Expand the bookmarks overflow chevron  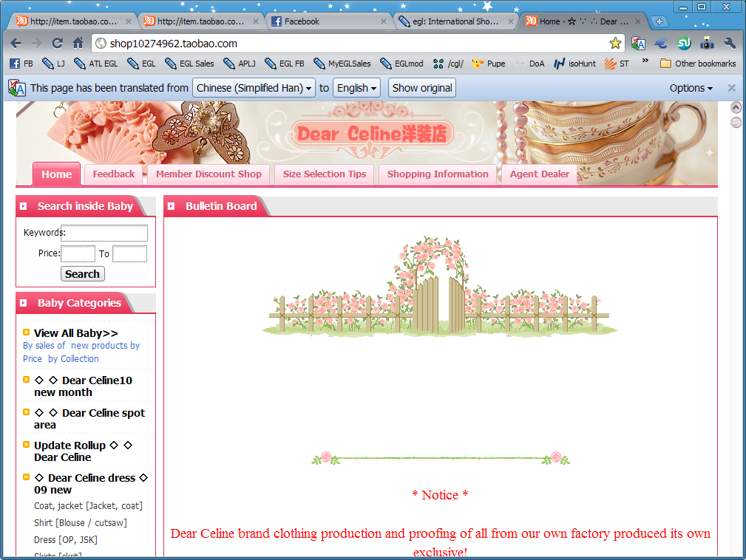[645, 61]
